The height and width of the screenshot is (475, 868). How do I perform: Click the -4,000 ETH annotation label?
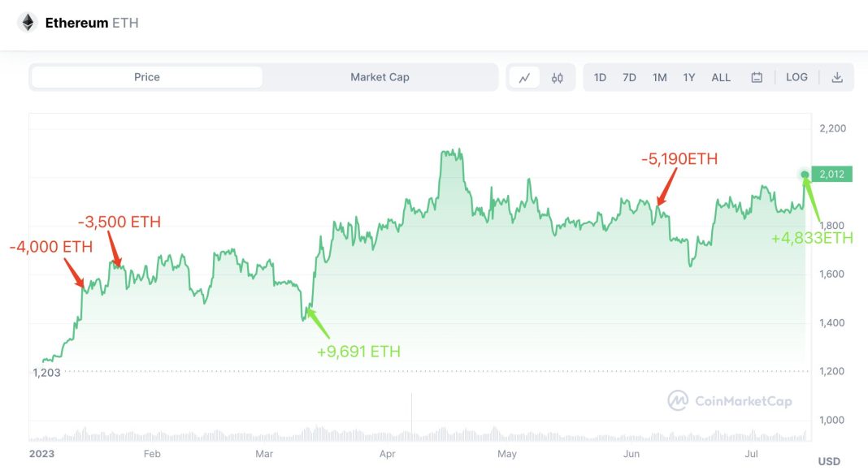(50, 247)
